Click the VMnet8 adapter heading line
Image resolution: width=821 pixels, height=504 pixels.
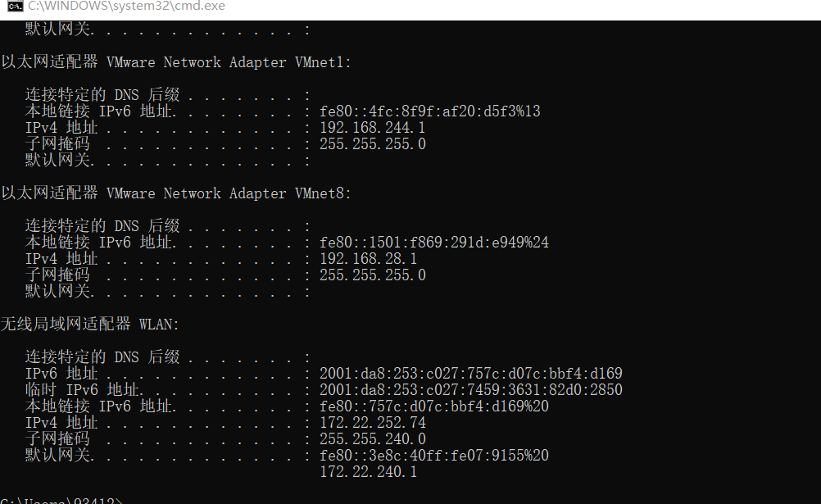pos(175,193)
